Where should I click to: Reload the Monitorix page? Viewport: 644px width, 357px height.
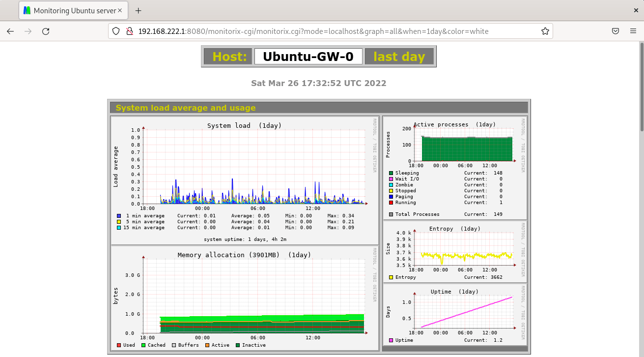(x=46, y=31)
